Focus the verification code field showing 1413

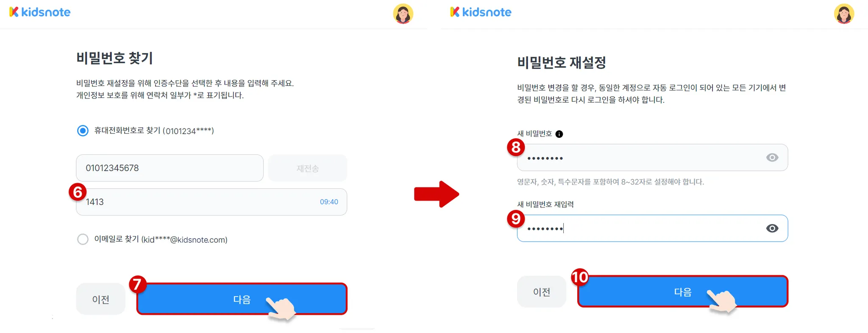(x=211, y=202)
